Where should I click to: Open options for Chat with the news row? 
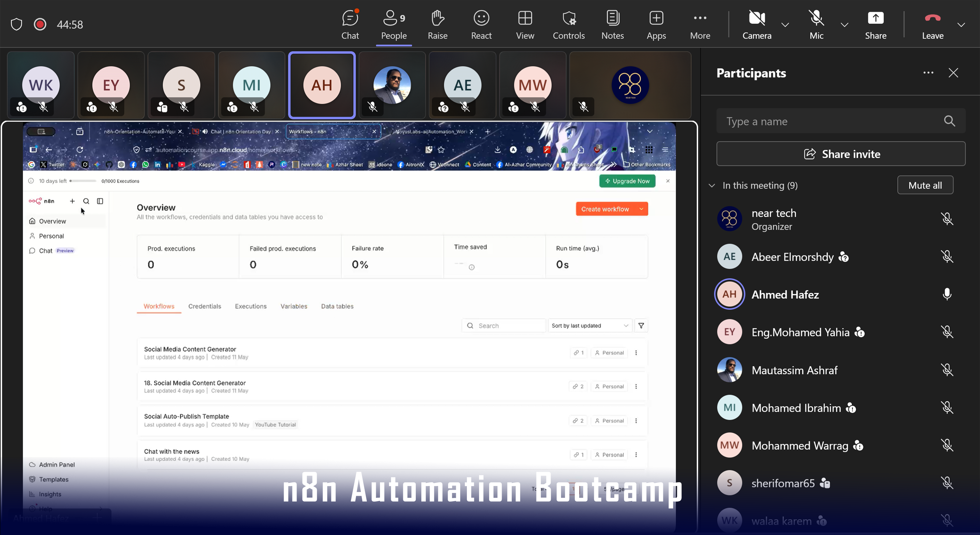[x=636, y=455]
